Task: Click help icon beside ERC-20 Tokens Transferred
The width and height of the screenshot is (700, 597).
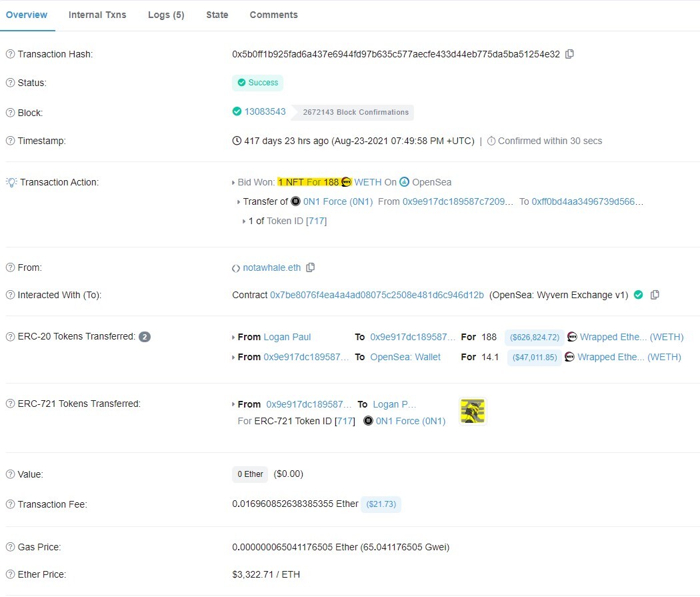Action: coord(10,336)
